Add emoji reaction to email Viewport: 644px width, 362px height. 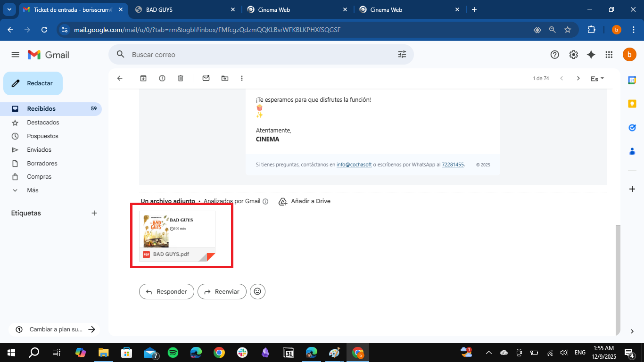pos(257,292)
